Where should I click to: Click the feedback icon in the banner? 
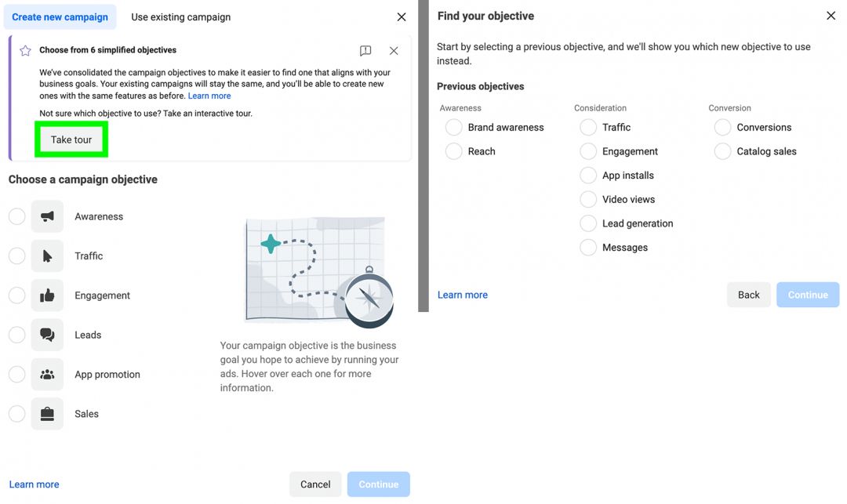click(x=365, y=51)
